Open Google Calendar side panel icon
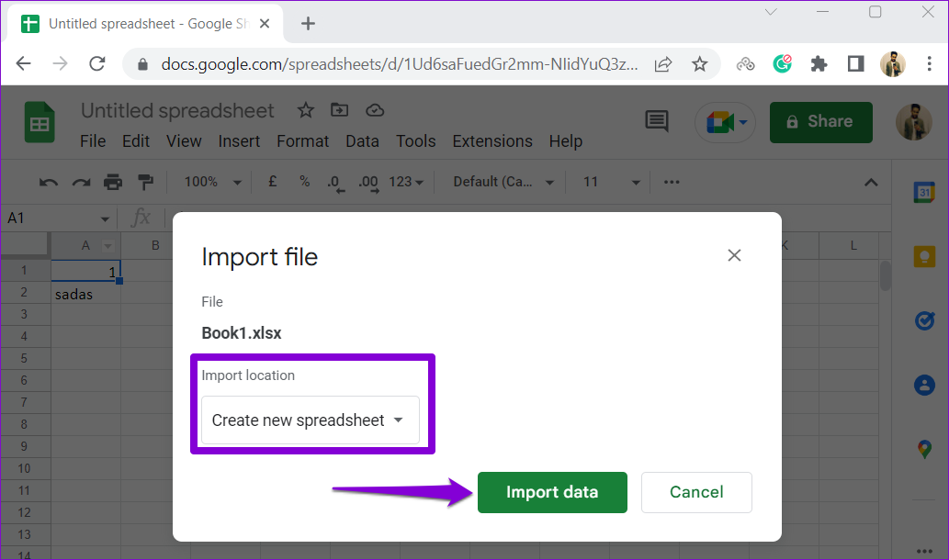This screenshot has width=949, height=560. pyautogui.click(x=924, y=192)
